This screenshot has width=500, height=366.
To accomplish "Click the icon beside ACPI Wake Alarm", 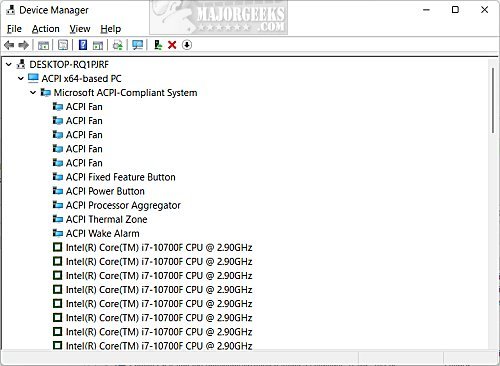I will point(58,233).
